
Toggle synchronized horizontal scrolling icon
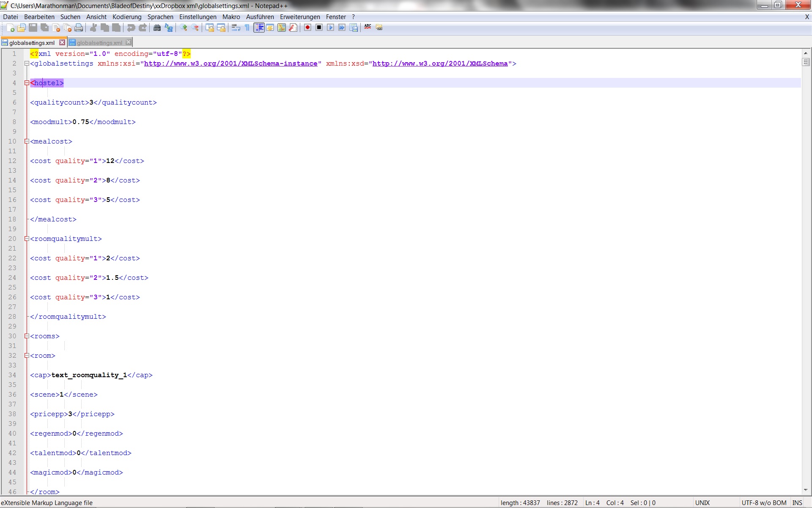[x=221, y=28]
